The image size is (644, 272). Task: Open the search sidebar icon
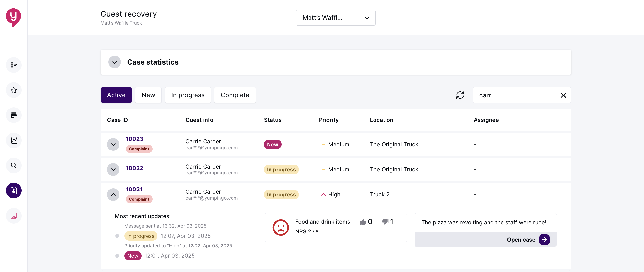(14, 165)
